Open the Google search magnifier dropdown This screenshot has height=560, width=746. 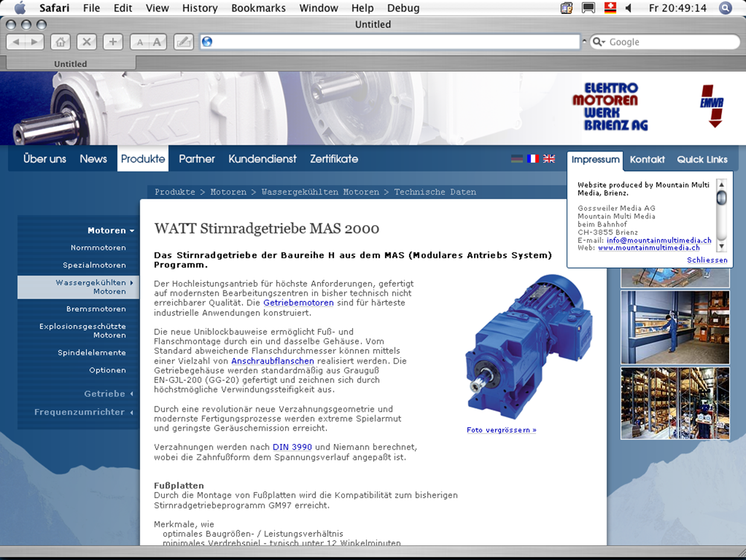tap(599, 42)
